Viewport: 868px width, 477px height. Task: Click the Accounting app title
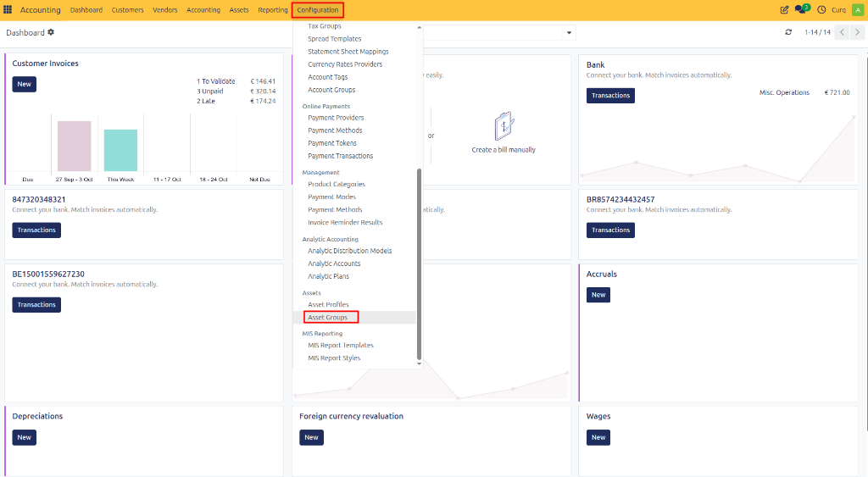pyautogui.click(x=41, y=10)
